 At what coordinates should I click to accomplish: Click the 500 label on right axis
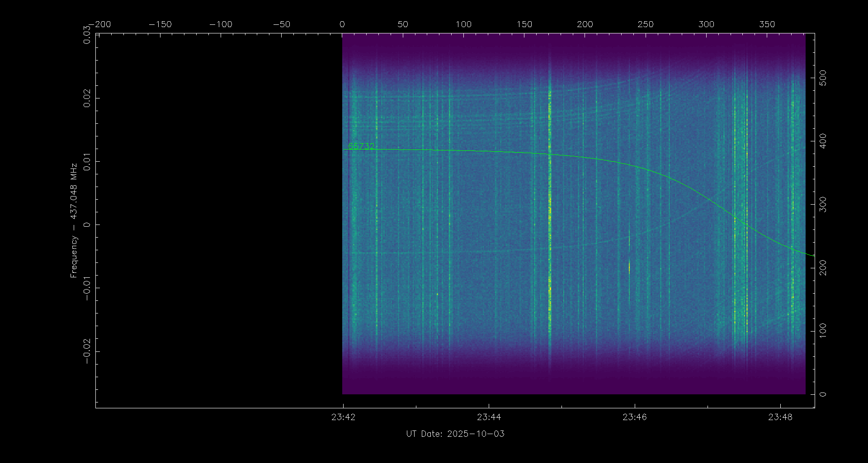[x=823, y=78]
